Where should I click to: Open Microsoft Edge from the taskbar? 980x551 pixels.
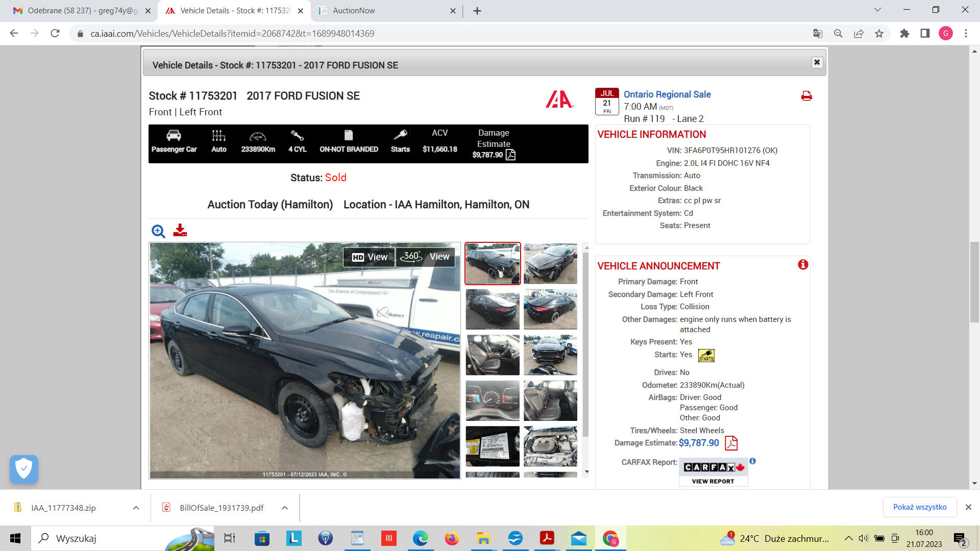pyautogui.click(x=420, y=538)
